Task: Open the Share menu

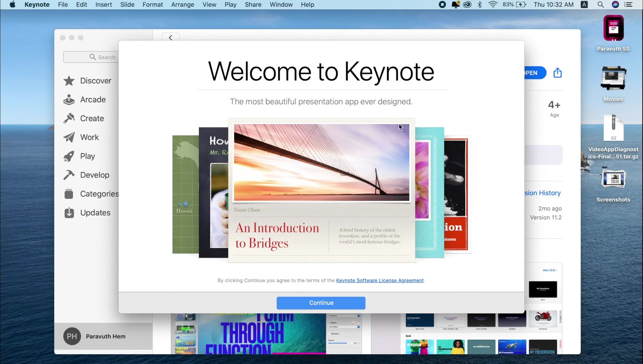Action: click(253, 5)
